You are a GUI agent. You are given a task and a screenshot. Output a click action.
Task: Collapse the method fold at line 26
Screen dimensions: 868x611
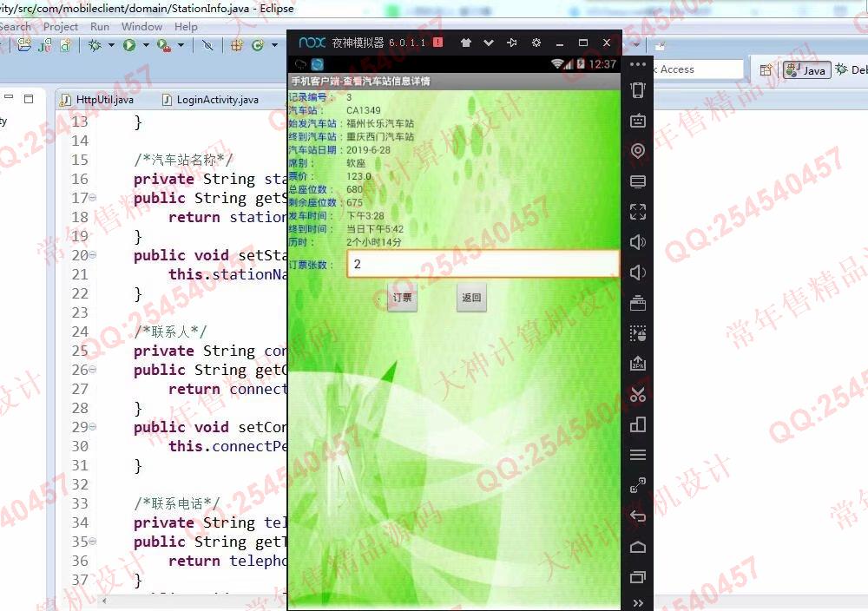point(93,370)
